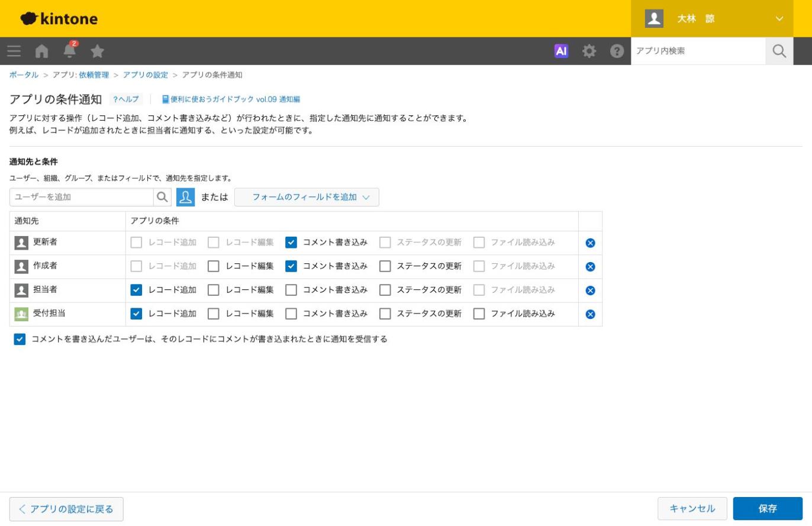
Task: Focus the アプリ内検索 search field
Action: [x=698, y=51]
